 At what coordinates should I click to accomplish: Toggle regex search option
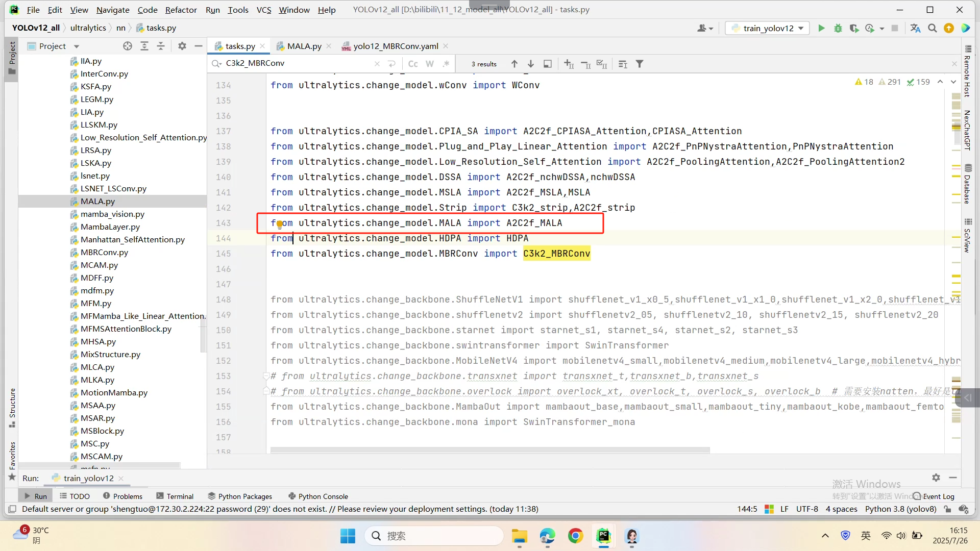446,64
